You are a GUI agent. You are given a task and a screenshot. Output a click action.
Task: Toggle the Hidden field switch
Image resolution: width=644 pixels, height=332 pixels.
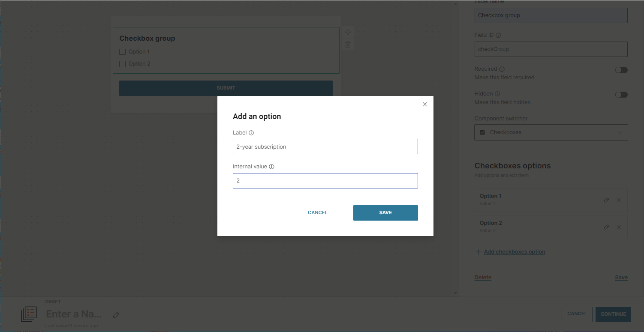tap(621, 95)
